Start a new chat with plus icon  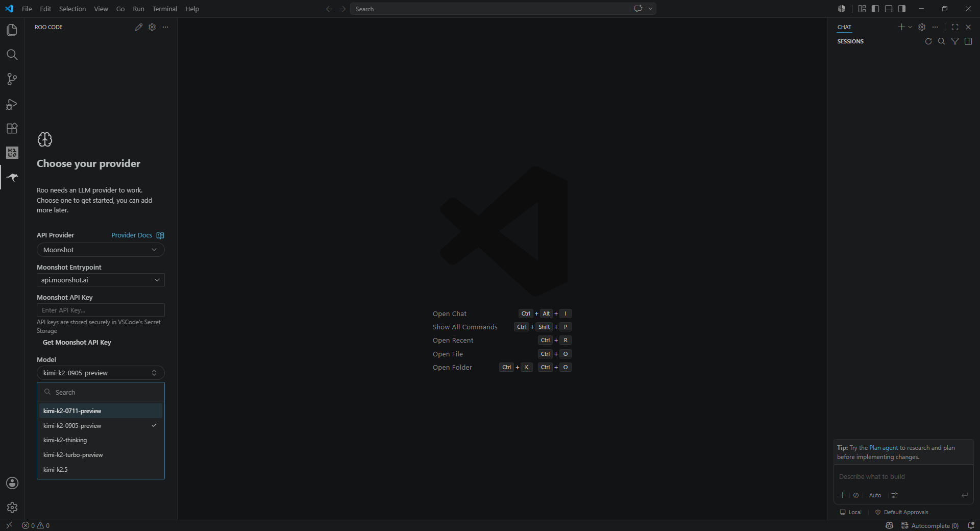coord(901,27)
